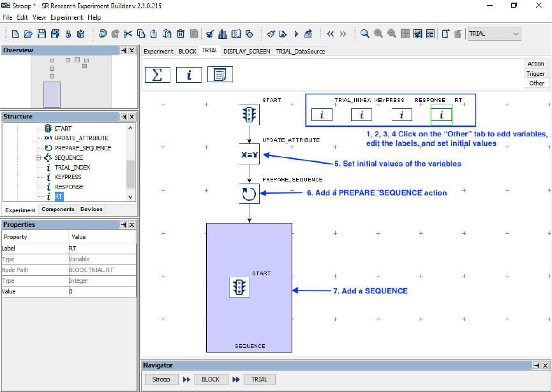Open the Edit menu
This screenshot has height=392, width=552.
pos(22,17)
